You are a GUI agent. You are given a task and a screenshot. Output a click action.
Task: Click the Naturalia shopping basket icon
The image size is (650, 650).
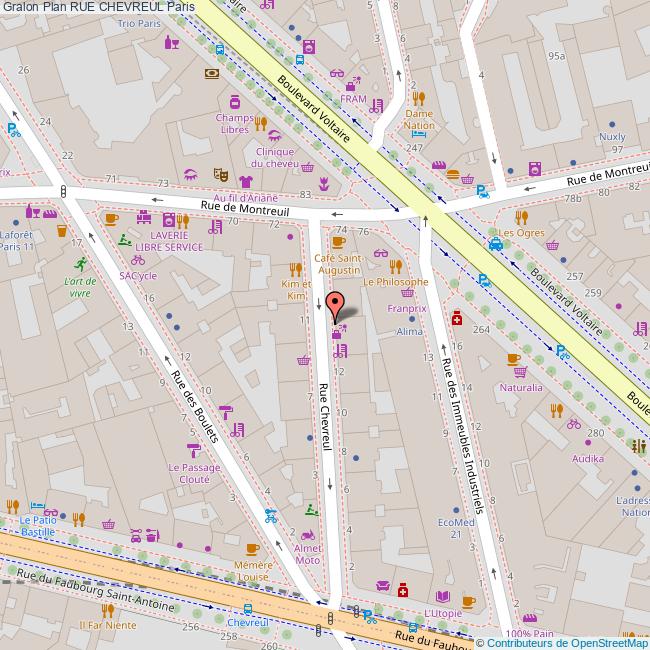513,359
